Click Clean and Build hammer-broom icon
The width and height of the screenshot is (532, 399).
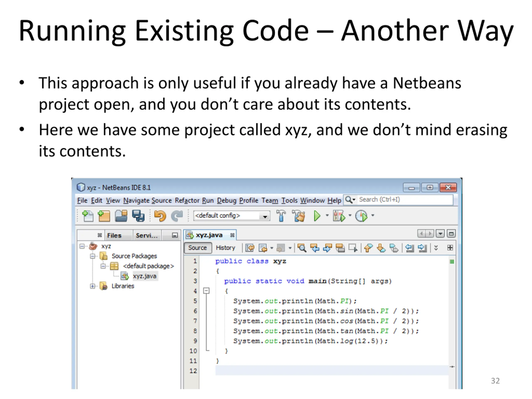point(298,216)
